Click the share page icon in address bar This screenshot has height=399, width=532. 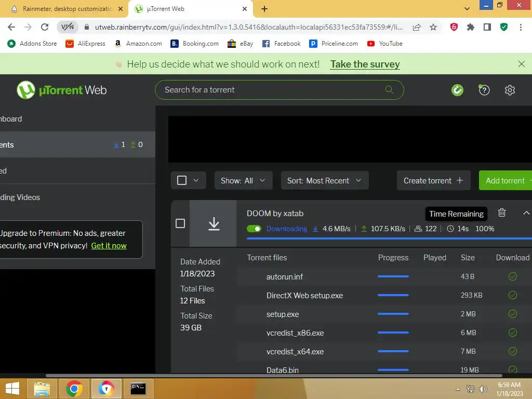pyautogui.click(x=417, y=27)
